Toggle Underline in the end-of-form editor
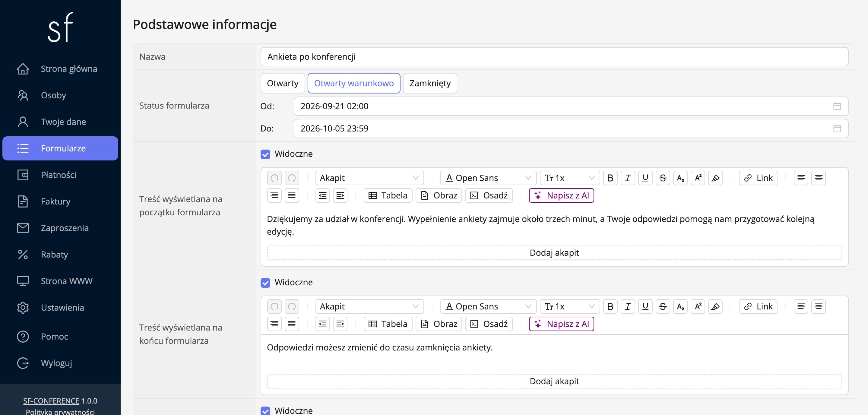The image size is (868, 415). point(645,306)
